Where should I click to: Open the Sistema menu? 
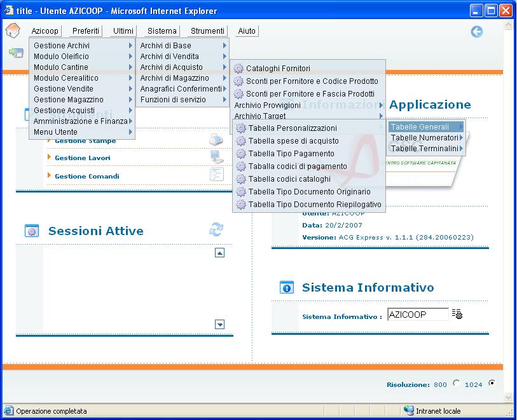[162, 31]
